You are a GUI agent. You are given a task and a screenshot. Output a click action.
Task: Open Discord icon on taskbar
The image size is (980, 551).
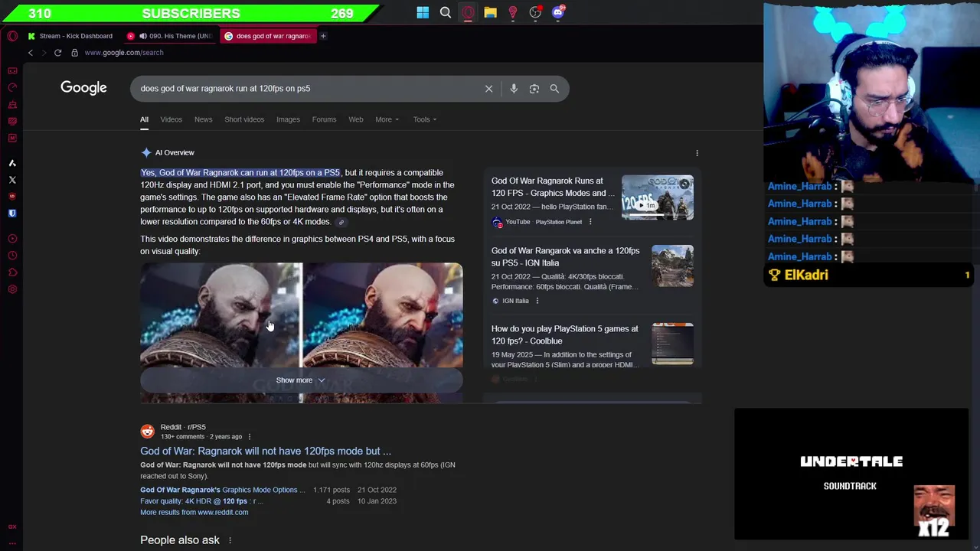tap(558, 12)
